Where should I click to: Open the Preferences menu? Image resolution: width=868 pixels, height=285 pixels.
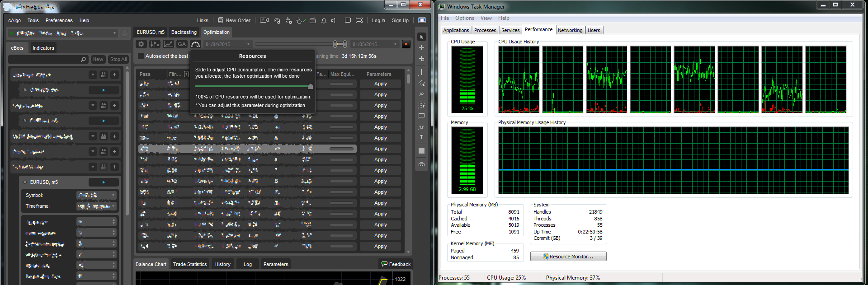(x=59, y=20)
